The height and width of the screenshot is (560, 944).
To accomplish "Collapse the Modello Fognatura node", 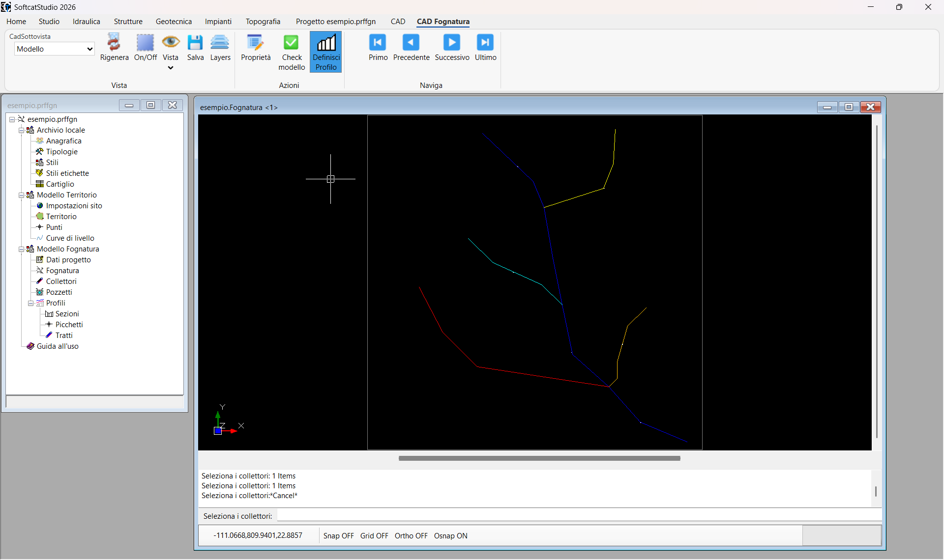I will click(x=22, y=249).
